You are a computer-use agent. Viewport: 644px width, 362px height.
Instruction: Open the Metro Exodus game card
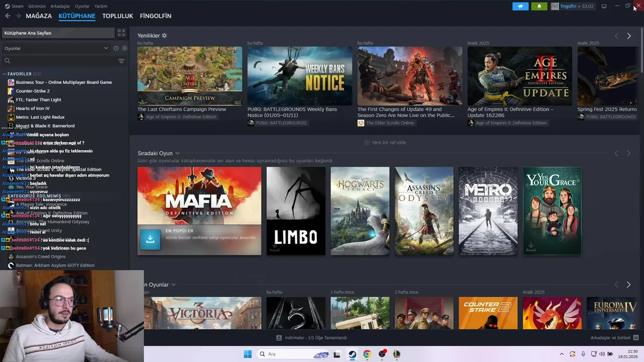[488, 211]
